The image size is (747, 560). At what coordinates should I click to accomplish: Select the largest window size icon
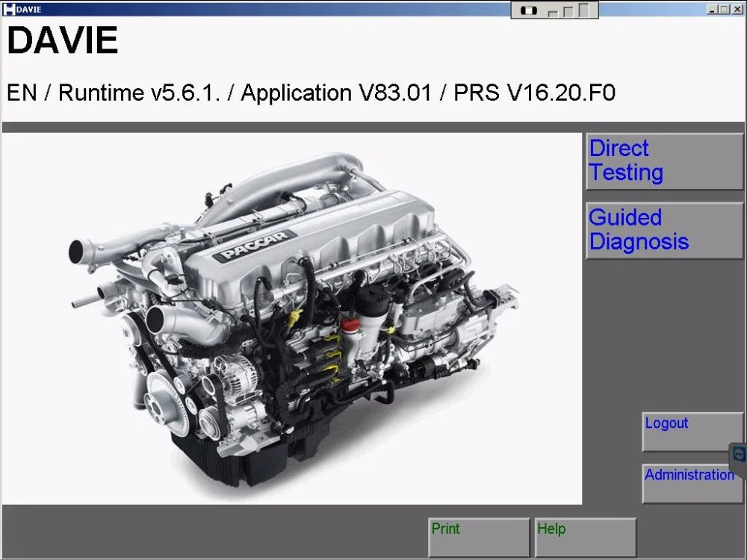[x=584, y=10]
